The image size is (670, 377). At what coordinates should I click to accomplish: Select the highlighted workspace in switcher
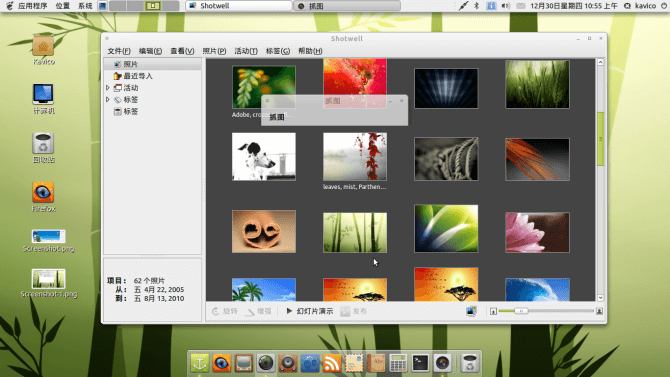(x=153, y=6)
